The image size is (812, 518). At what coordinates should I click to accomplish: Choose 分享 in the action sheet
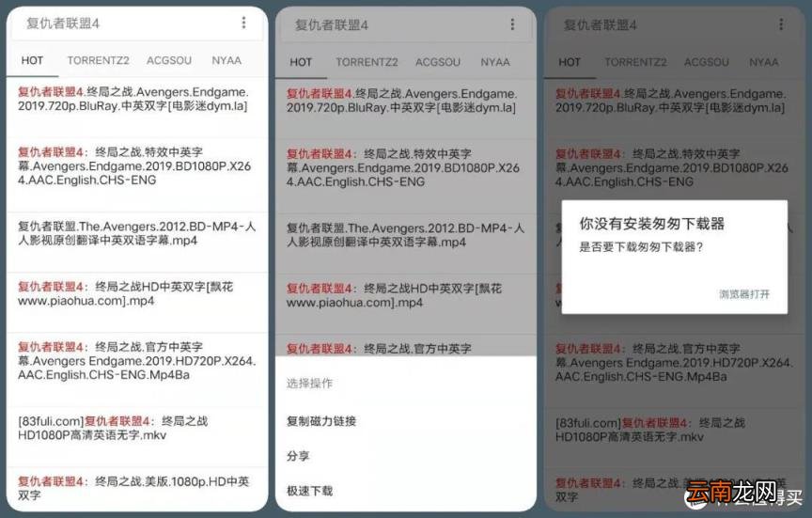[x=298, y=456]
